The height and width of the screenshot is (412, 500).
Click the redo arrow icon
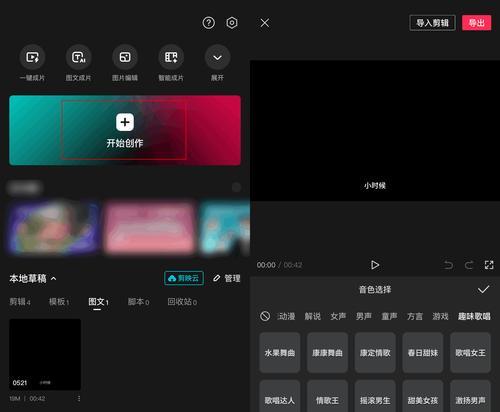[x=469, y=265]
